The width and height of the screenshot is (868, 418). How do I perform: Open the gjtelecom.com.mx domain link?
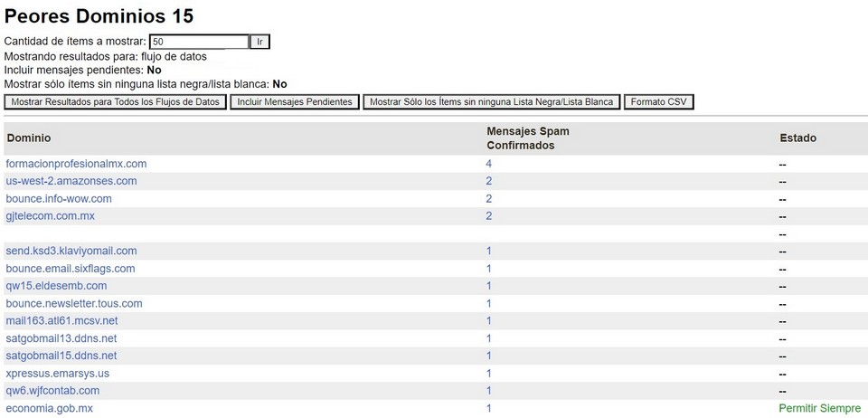pos(50,216)
